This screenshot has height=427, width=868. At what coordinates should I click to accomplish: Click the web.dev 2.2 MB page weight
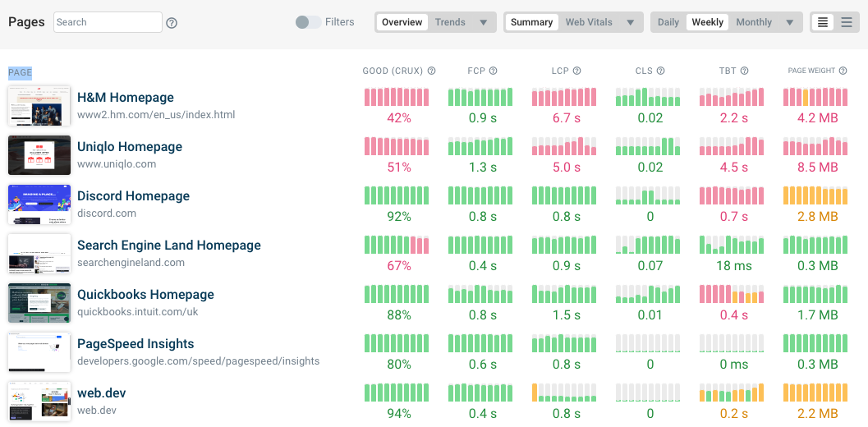(817, 414)
